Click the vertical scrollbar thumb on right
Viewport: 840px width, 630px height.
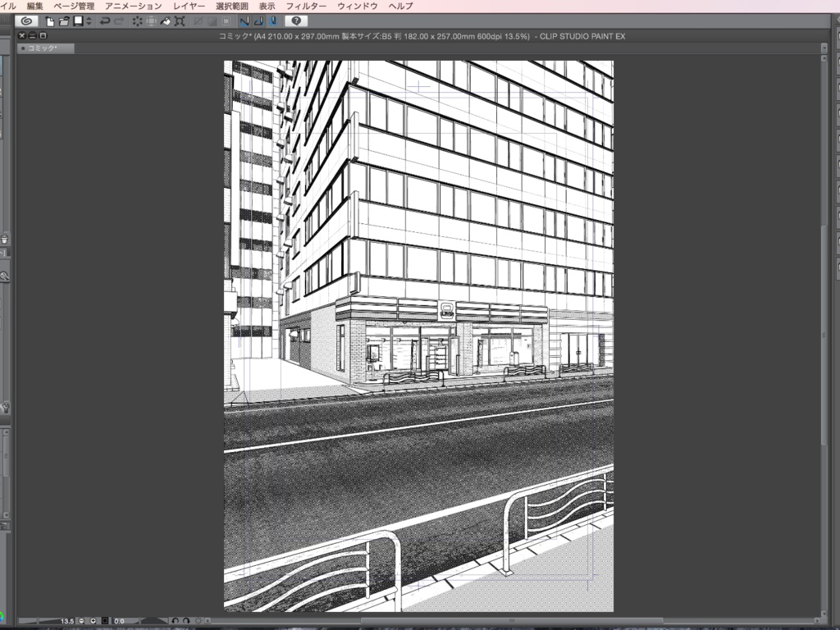coord(824,335)
